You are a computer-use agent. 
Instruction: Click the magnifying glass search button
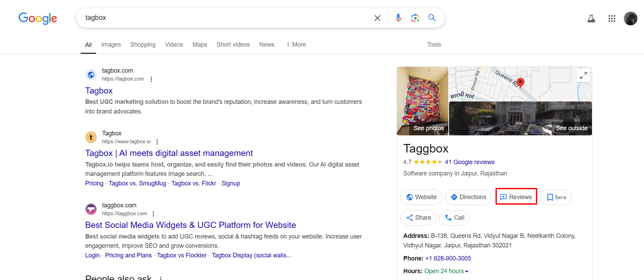click(x=432, y=18)
